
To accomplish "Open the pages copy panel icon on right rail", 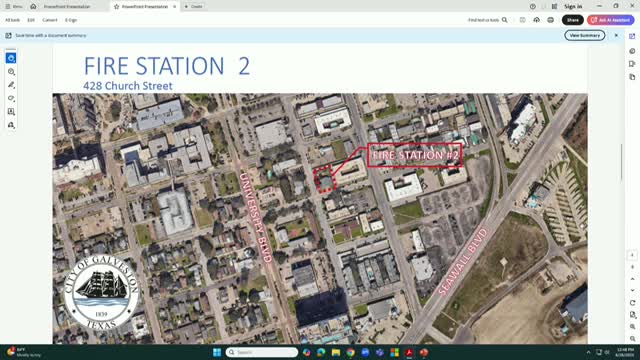I will point(632,77).
